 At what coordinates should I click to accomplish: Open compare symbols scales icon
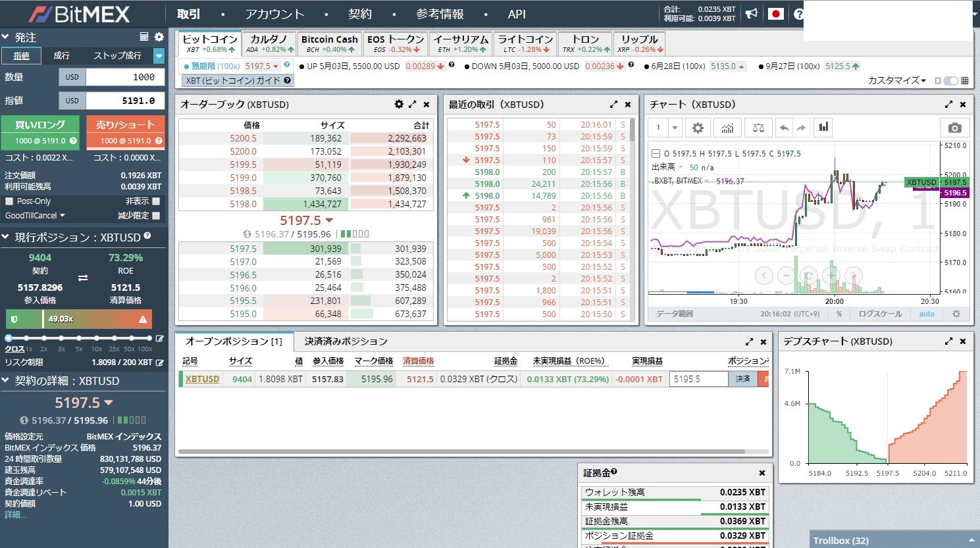click(x=758, y=128)
